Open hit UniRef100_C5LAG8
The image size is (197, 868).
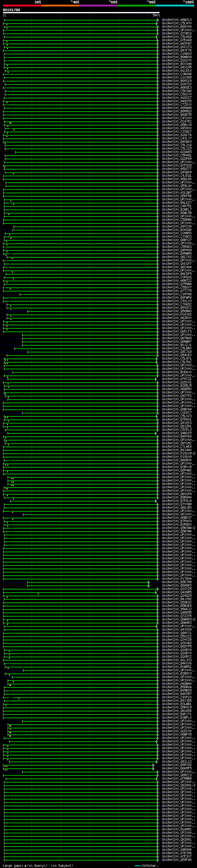click(176, 37)
